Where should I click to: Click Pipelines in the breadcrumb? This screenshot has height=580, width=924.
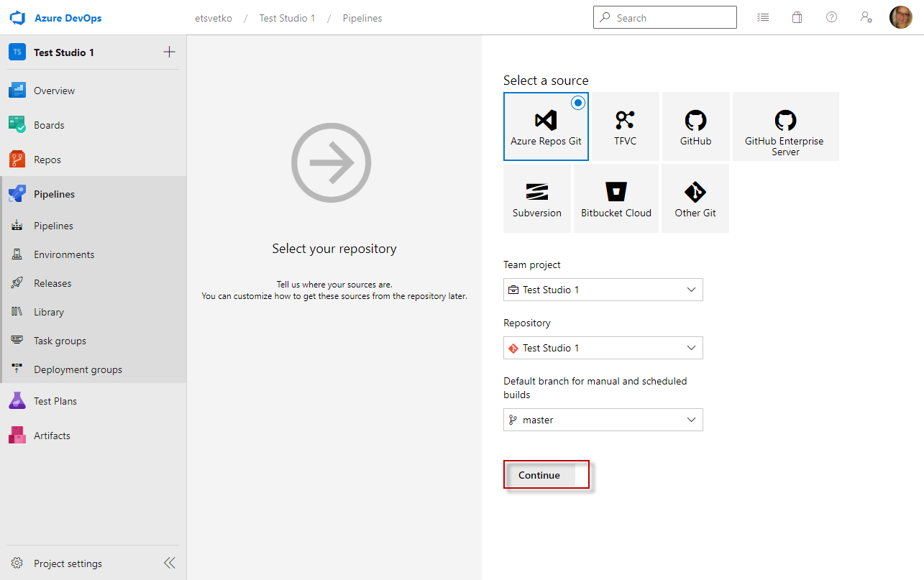coord(362,18)
